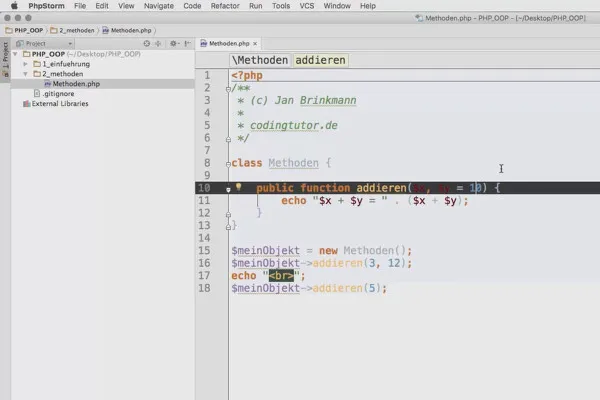600x400 pixels.
Task: Open the Refactor menu
Action: [x=225, y=6]
